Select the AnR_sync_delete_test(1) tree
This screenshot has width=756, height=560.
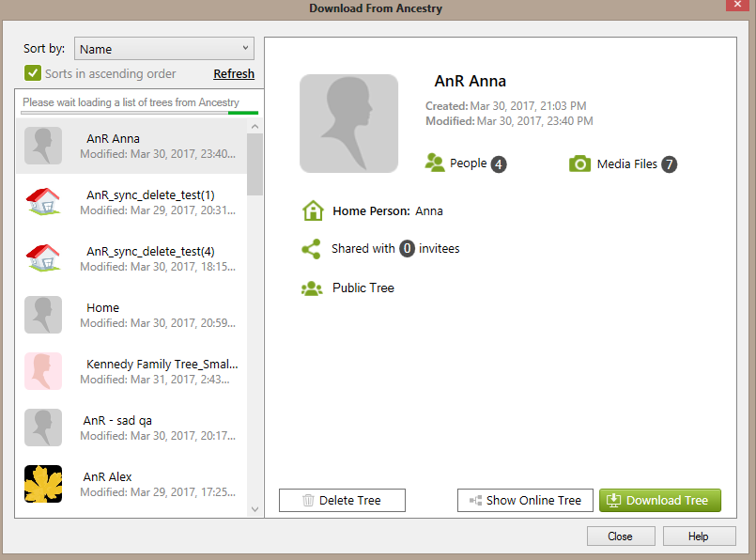(x=131, y=202)
